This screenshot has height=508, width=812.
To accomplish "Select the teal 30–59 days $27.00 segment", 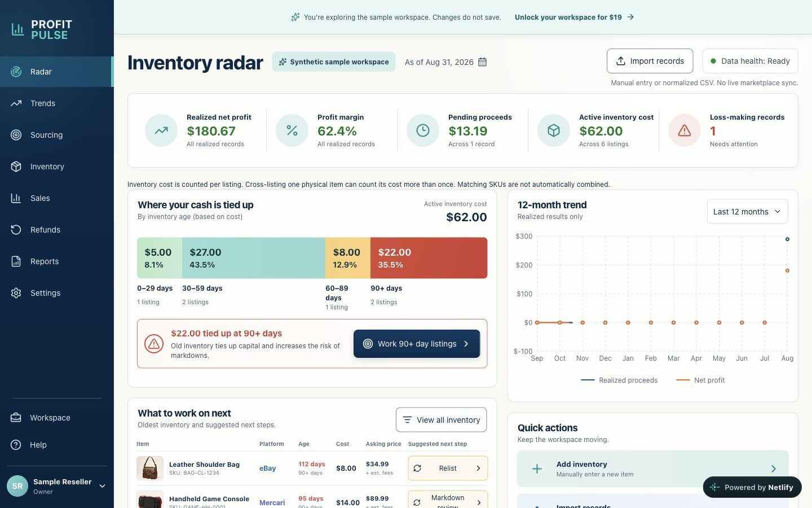I will (x=254, y=258).
